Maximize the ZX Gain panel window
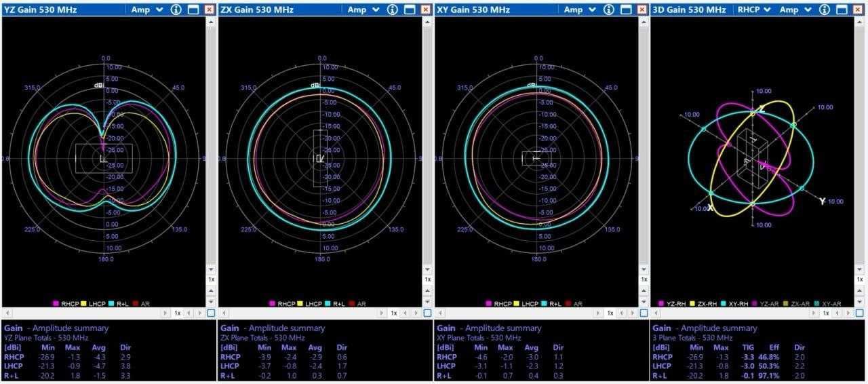The image size is (868, 384). click(410, 9)
